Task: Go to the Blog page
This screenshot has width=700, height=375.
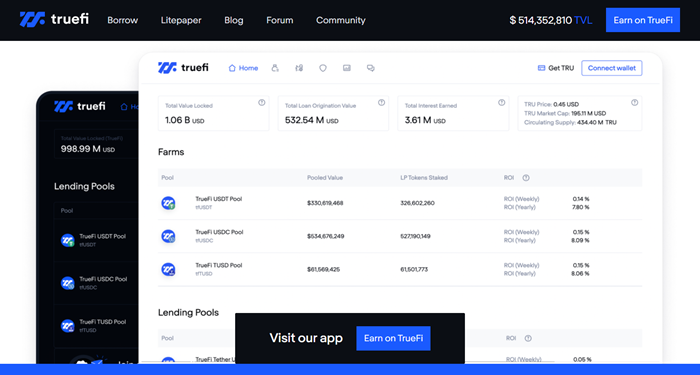Action: [x=233, y=20]
